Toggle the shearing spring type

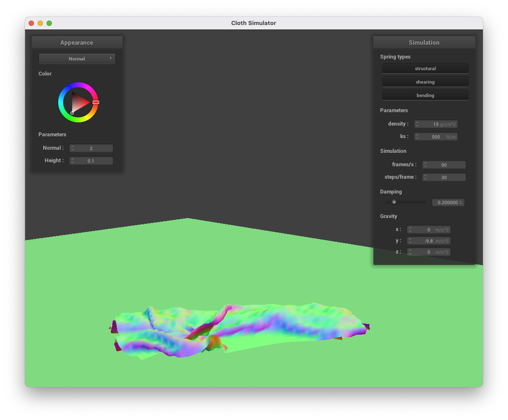pos(425,82)
